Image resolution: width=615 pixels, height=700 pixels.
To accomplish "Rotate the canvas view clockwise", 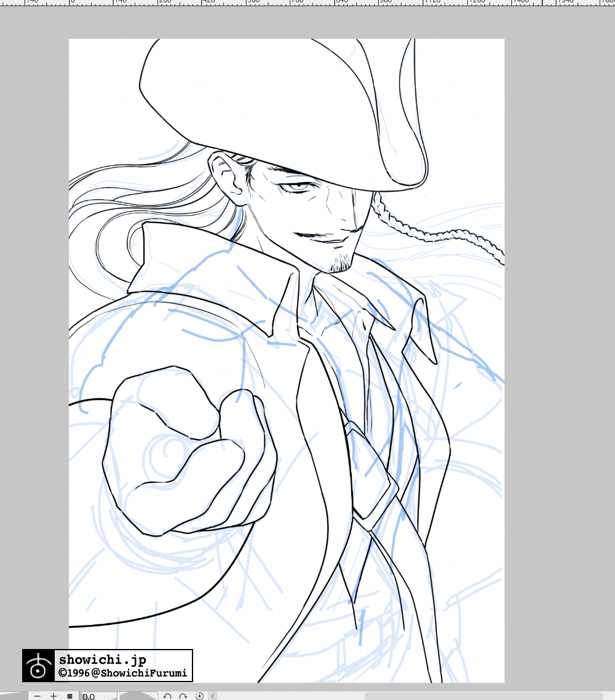I will point(183,696).
